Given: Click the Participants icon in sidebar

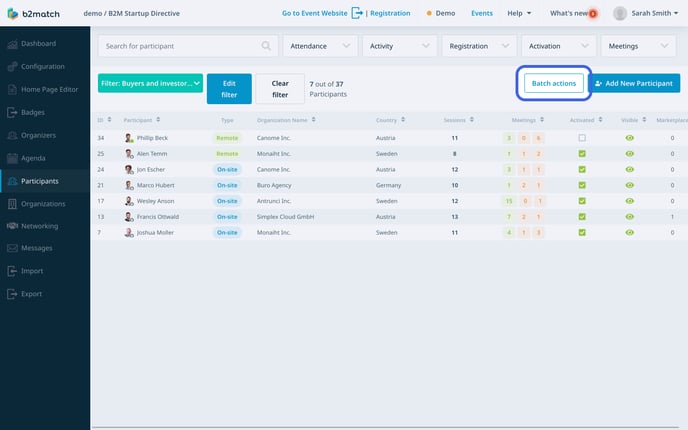Looking at the screenshot, I should [x=12, y=181].
